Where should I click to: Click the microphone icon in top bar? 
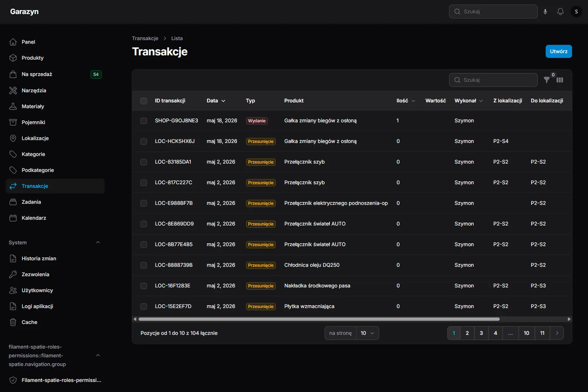click(545, 11)
